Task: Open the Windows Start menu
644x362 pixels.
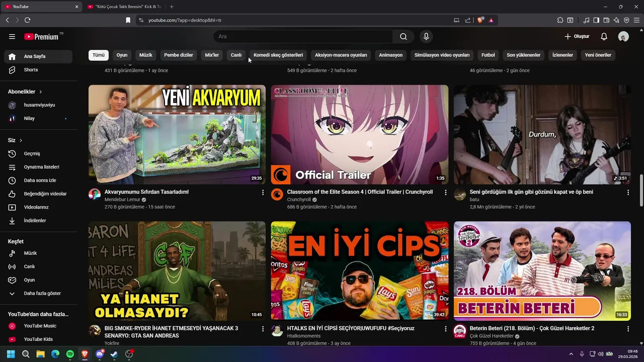Action: (11, 354)
